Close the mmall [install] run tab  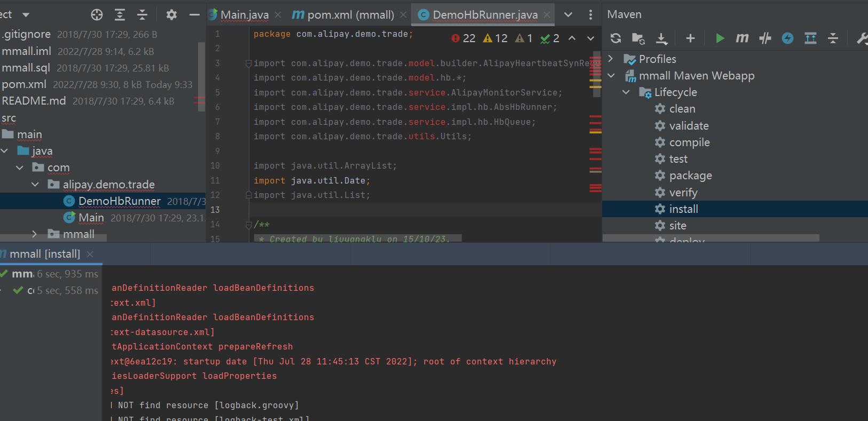point(90,254)
